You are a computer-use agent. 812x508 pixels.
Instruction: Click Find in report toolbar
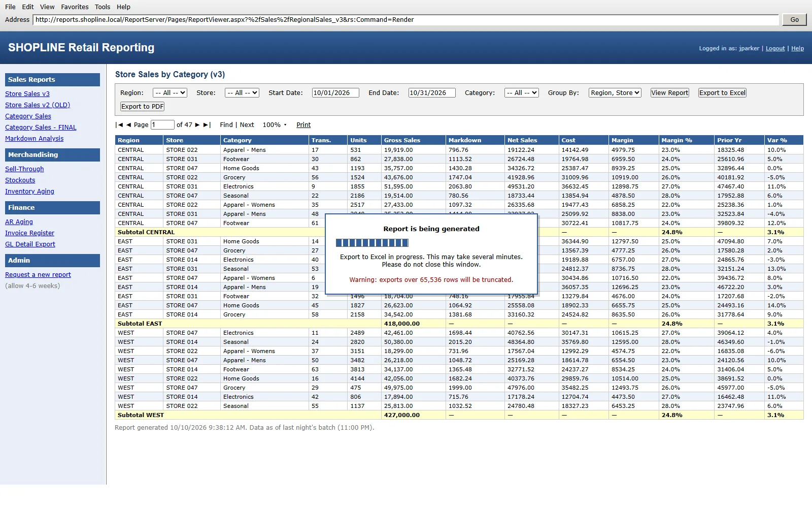(226, 125)
